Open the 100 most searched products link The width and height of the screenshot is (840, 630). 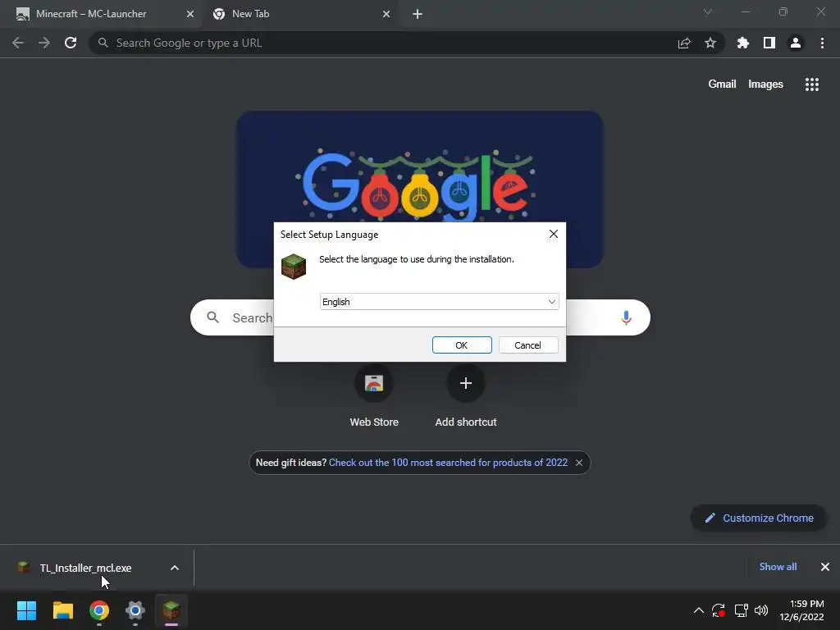point(448,463)
